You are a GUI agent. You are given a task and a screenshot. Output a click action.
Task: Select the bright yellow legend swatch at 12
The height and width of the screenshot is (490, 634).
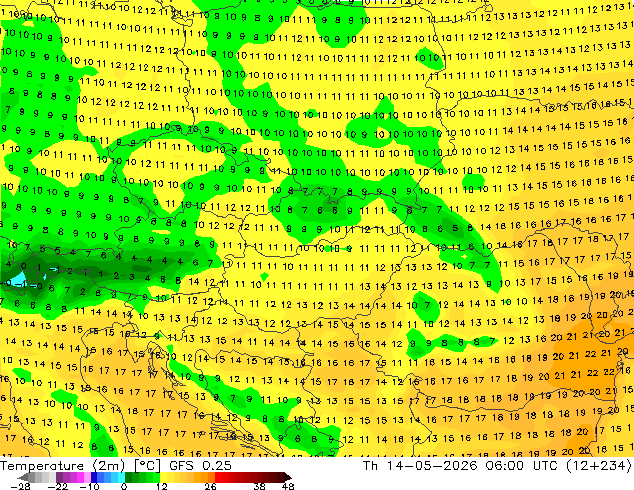[163, 477]
